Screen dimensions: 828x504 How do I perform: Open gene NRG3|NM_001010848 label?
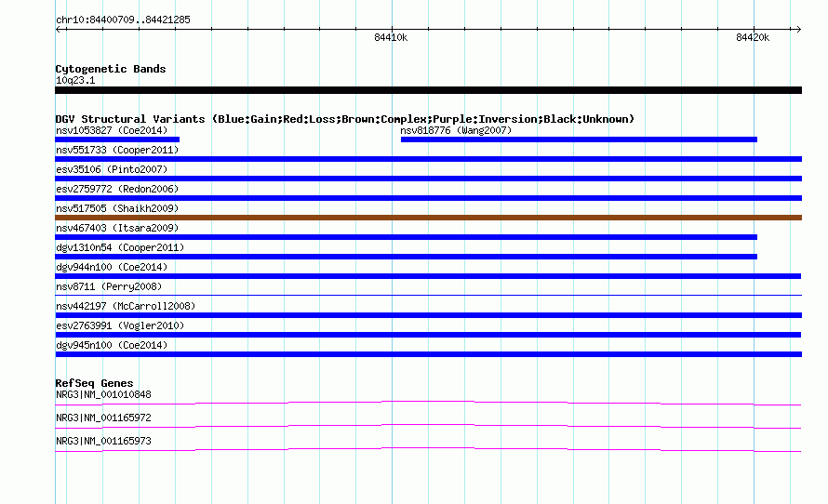coord(103,395)
